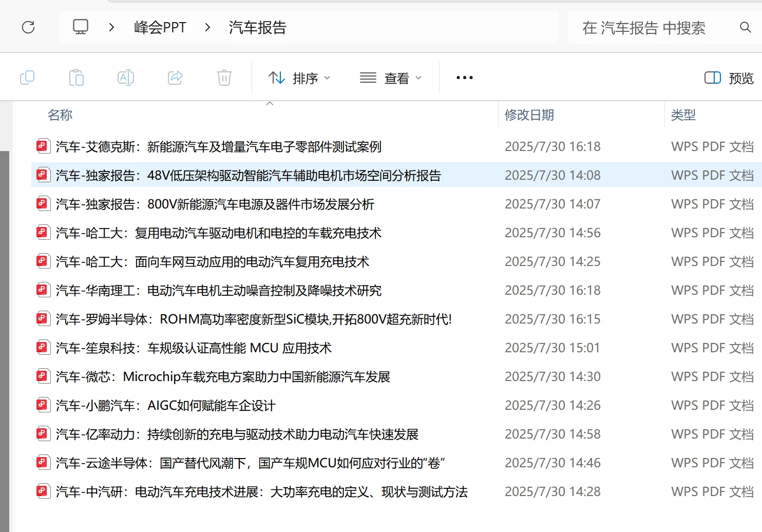Select 汽车报告 breadcrumb segment
This screenshot has height=532, width=762.
(257, 27)
